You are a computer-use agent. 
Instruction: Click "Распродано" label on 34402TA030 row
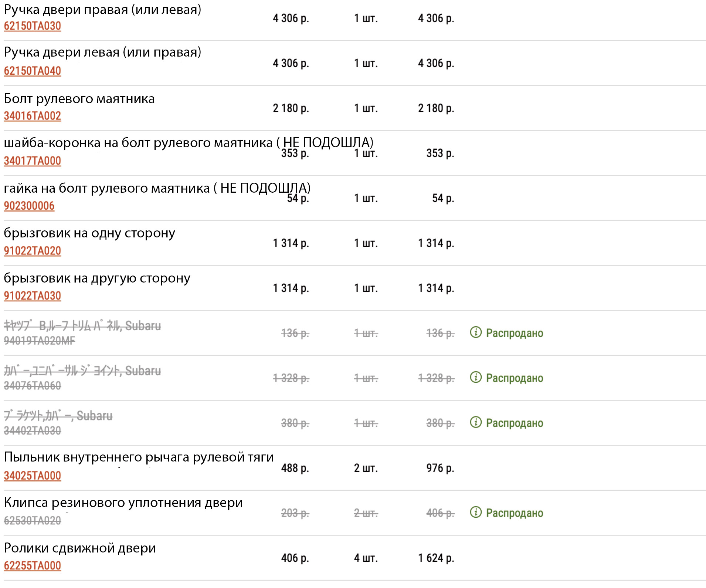[514, 423]
